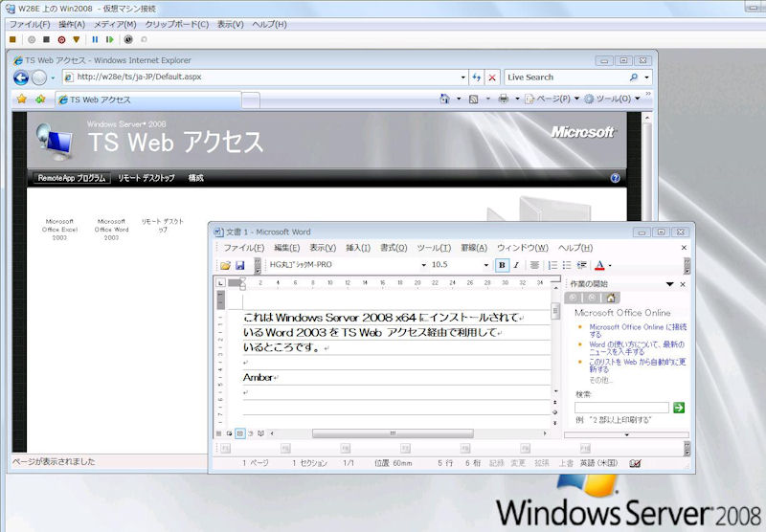Click the center alignment icon in Word

pyautogui.click(x=535, y=265)
